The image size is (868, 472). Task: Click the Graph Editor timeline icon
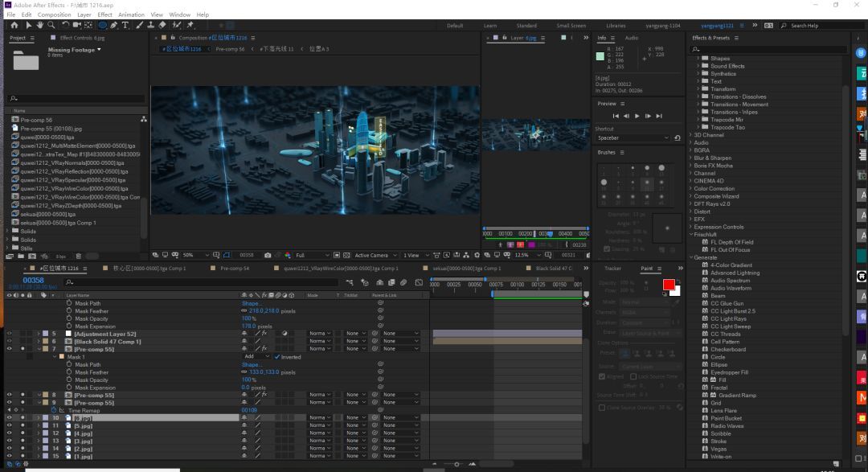click(x=419, y=282)
